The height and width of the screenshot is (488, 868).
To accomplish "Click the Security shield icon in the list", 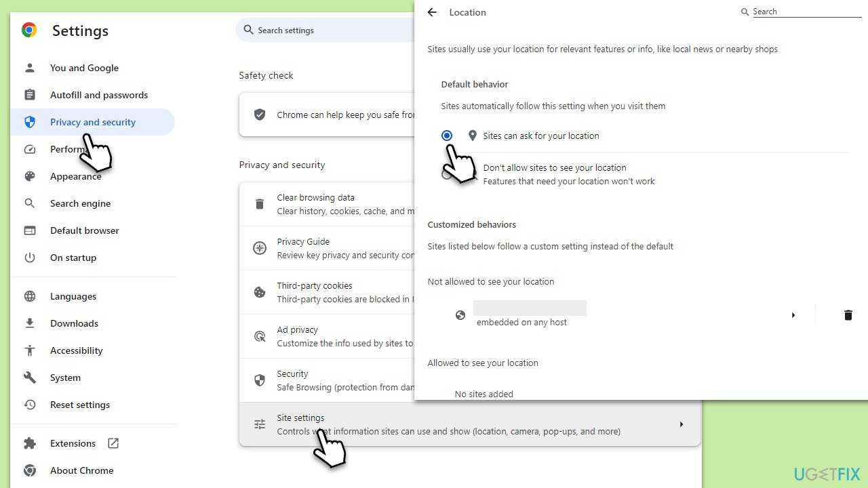I will click(x=259, y=380).
